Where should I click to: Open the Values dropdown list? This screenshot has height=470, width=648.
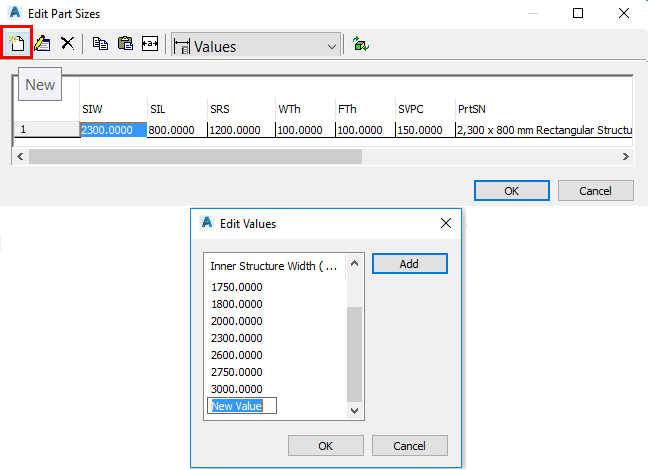pyautogui.click(x=256, y=45)
